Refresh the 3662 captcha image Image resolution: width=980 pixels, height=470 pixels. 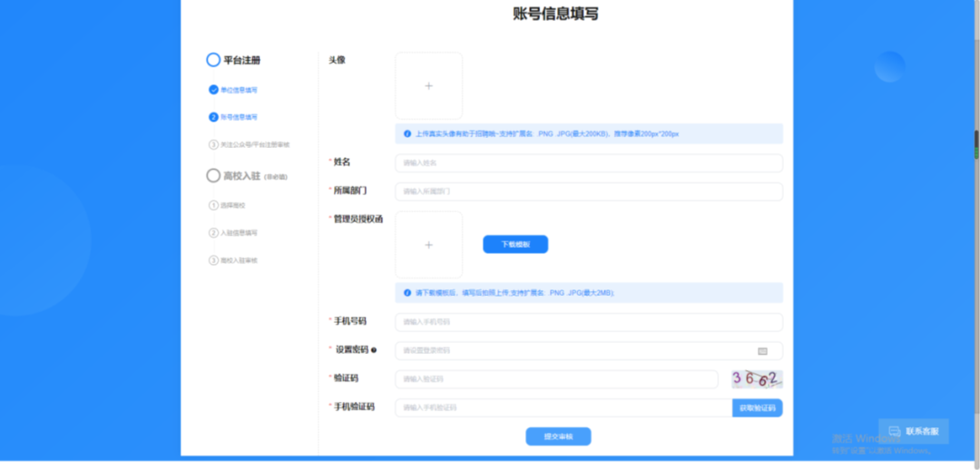pyautogui.click(x=757, y=379)
